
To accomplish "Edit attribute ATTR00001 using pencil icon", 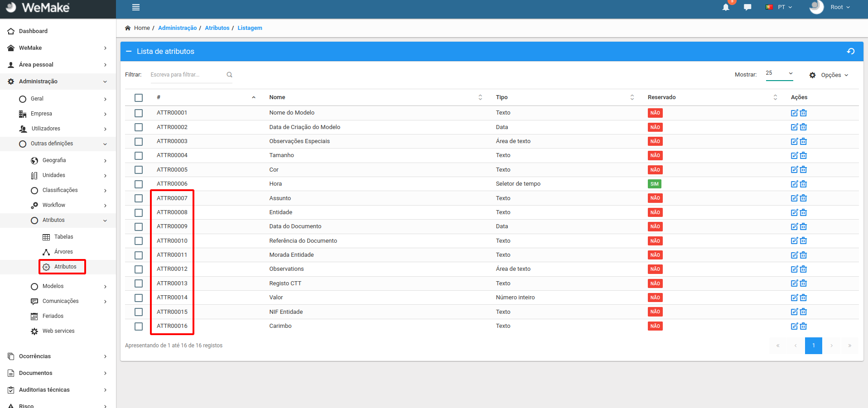I will click(794, 113).
